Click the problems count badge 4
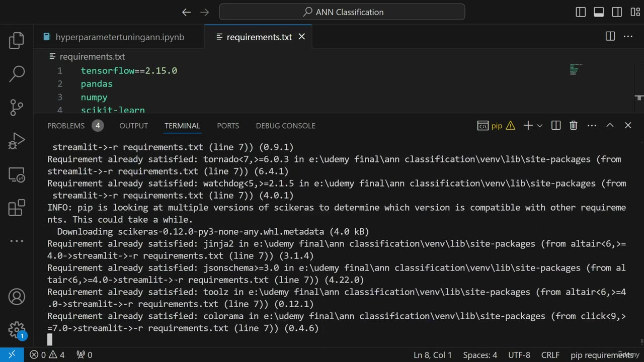 (x=98, y=126)
